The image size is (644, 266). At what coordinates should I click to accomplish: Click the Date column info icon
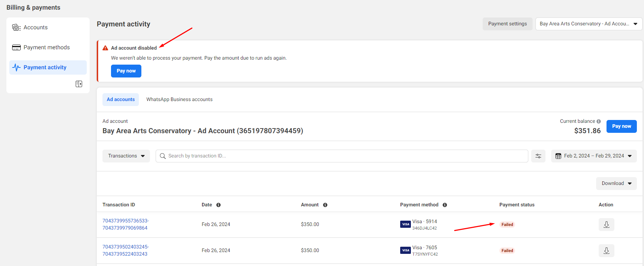218,205
